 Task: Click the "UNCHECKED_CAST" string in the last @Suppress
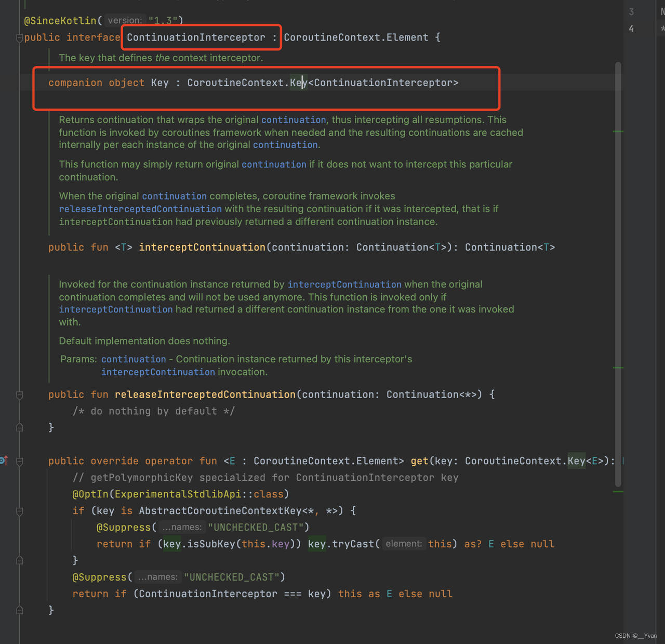pyautogui.click(x=232, y=577)
